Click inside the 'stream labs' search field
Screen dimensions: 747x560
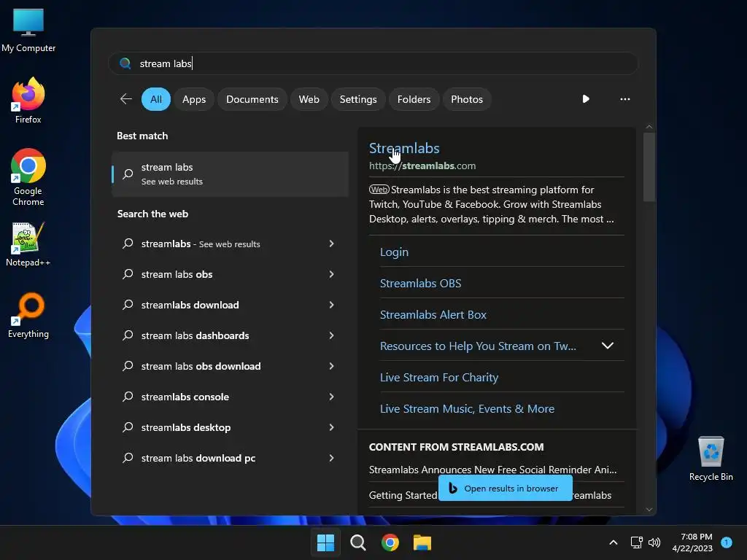pyautogui.click(x=373, y=63)
